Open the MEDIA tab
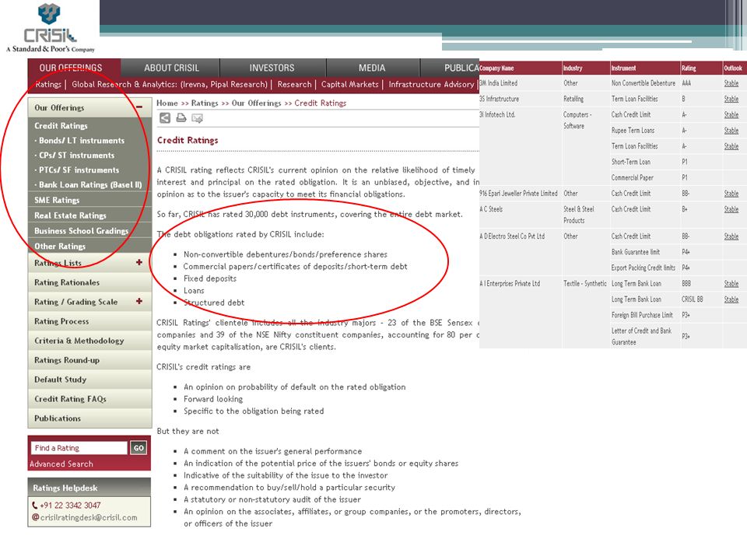The image size is (747, 560). (372, 68)
